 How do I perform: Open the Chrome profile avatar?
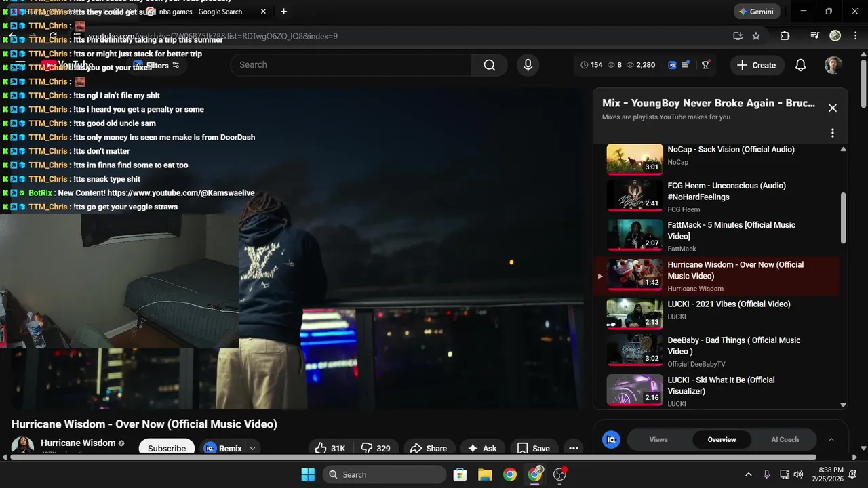click(835, 36)
